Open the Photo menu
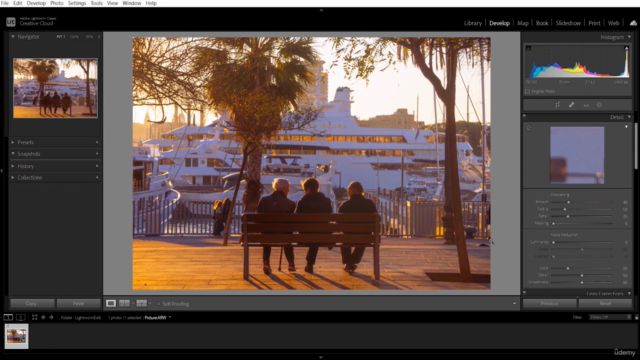The height and width of the screenshot is (360, 640). coord(57,3)
